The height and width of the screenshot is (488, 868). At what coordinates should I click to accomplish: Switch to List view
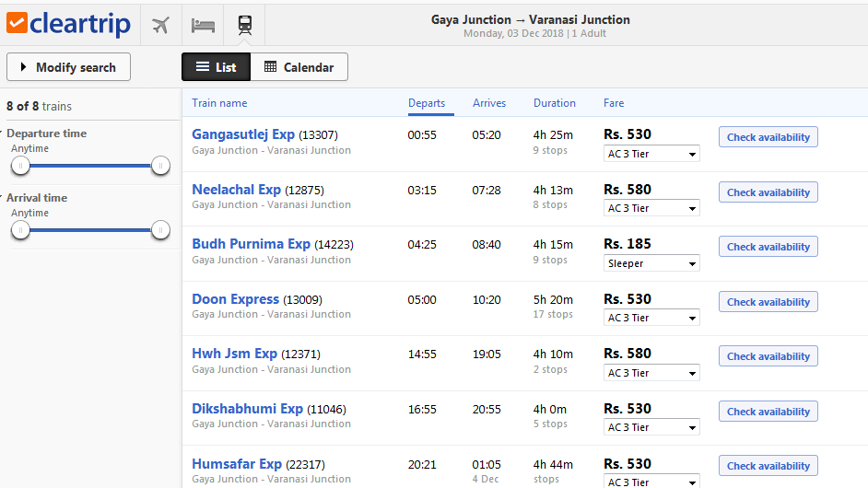(x=216, y=67)
